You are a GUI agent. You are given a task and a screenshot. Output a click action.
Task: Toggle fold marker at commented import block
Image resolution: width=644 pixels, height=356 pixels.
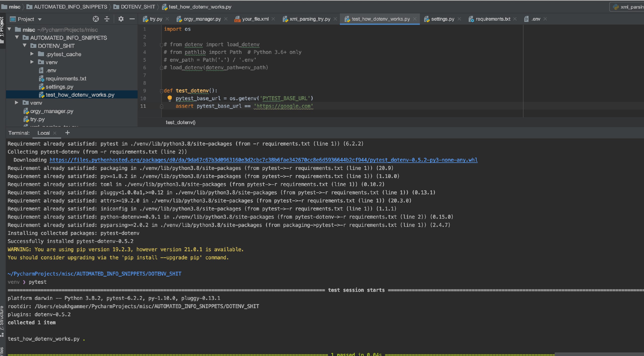[162, 45]
